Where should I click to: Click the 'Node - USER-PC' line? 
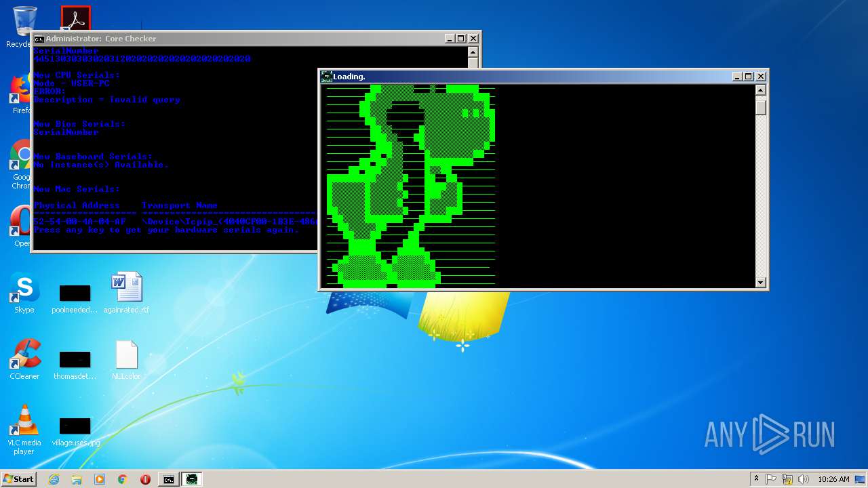(71, 83)
